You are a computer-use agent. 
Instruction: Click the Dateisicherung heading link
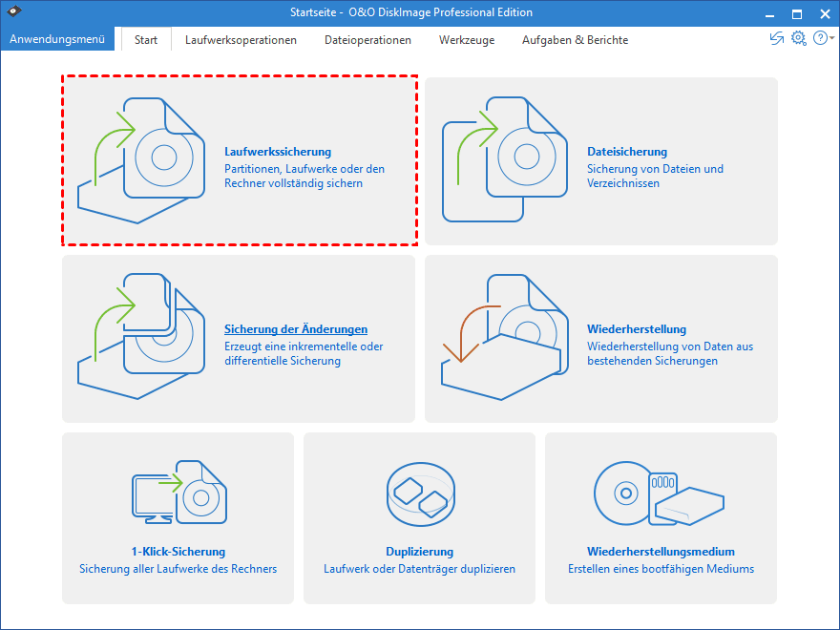click(627, 152)
